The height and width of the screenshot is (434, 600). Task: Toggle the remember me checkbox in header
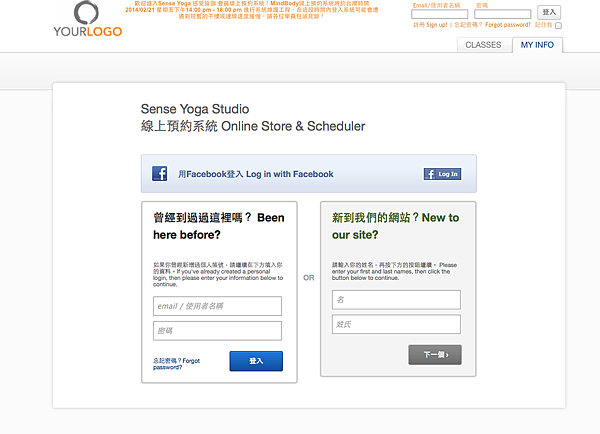coord(558,26)
